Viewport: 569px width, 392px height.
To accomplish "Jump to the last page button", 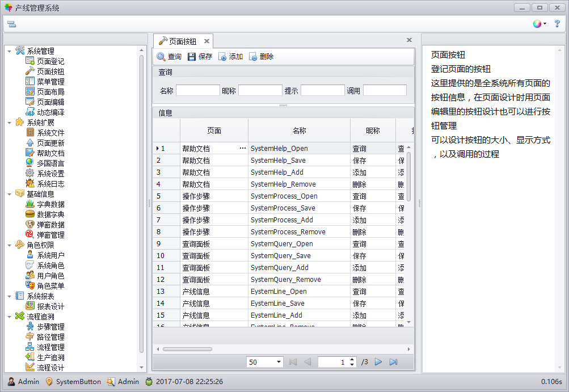I will point(393,362).
